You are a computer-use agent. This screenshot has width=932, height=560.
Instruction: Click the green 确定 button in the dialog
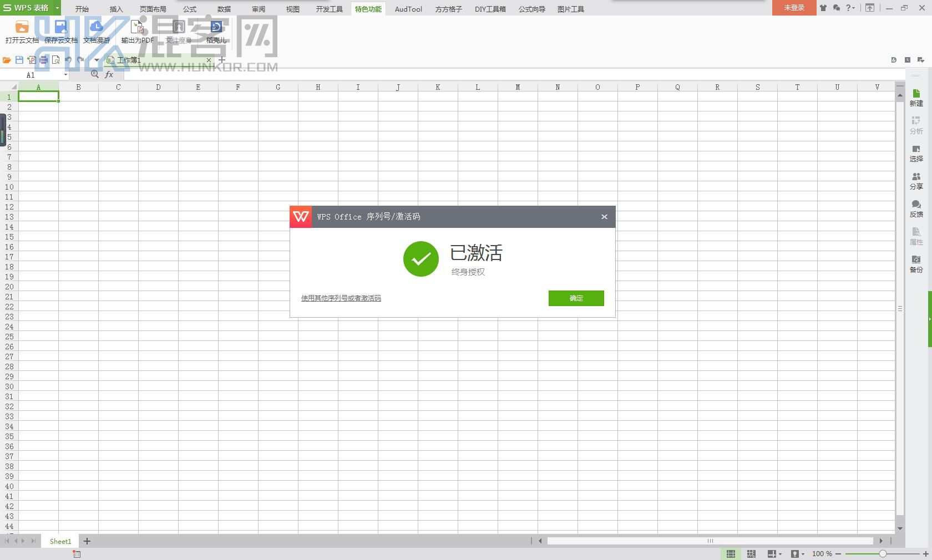point(576,298)
